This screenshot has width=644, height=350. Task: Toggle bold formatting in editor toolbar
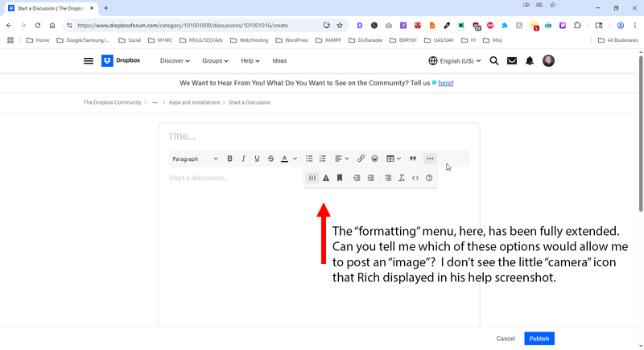click(x=229, y=159)
